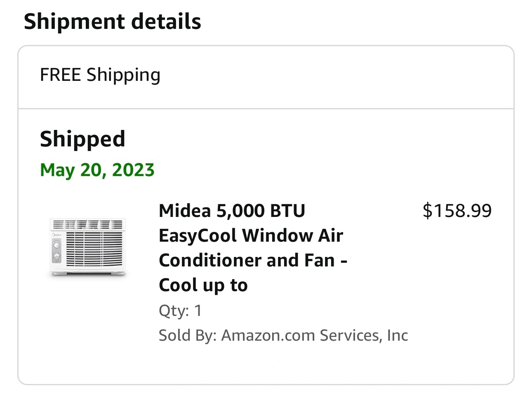Click the FREE Shipping row

pyautogui.click(x=266, y=75)
